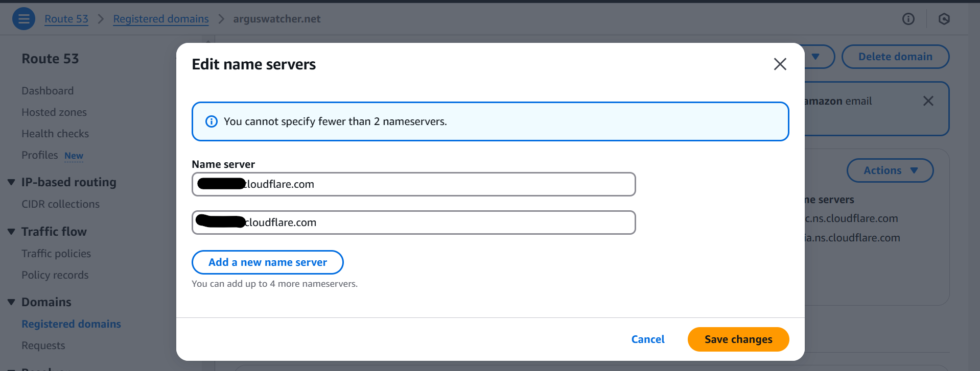Image resolution: width=980 pixels, height=371 pixels.
Task: Open Registered domains breadcrumb link
Action: pyautogui.click(x=161, y=19)
